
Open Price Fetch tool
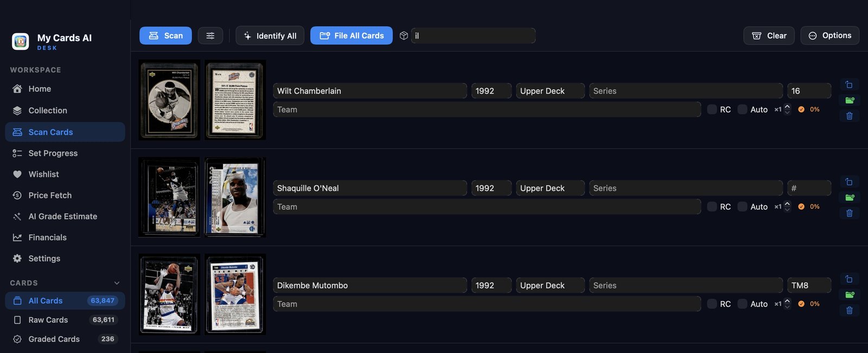coord(65,195)
